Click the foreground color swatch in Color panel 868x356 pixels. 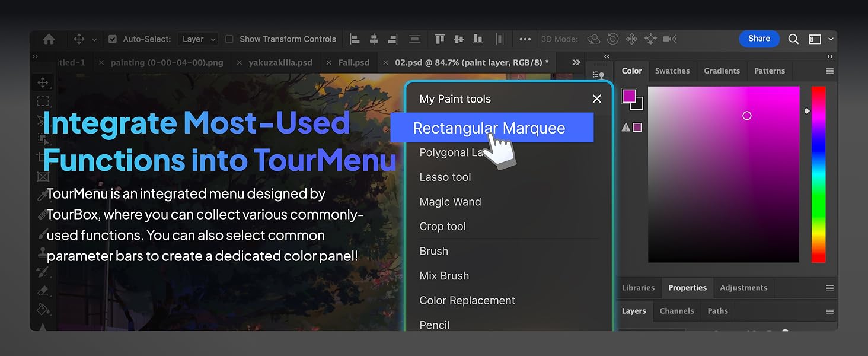[628, 96]
